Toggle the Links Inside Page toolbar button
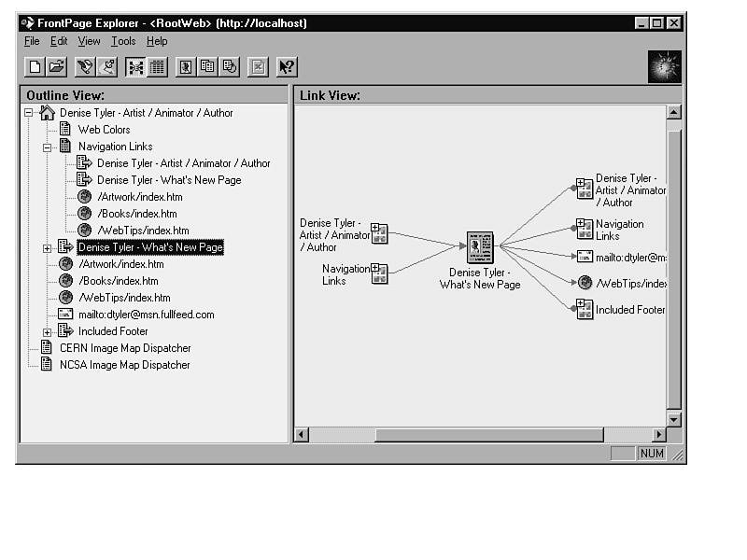The image size is (747, 560). click(229, 66)
